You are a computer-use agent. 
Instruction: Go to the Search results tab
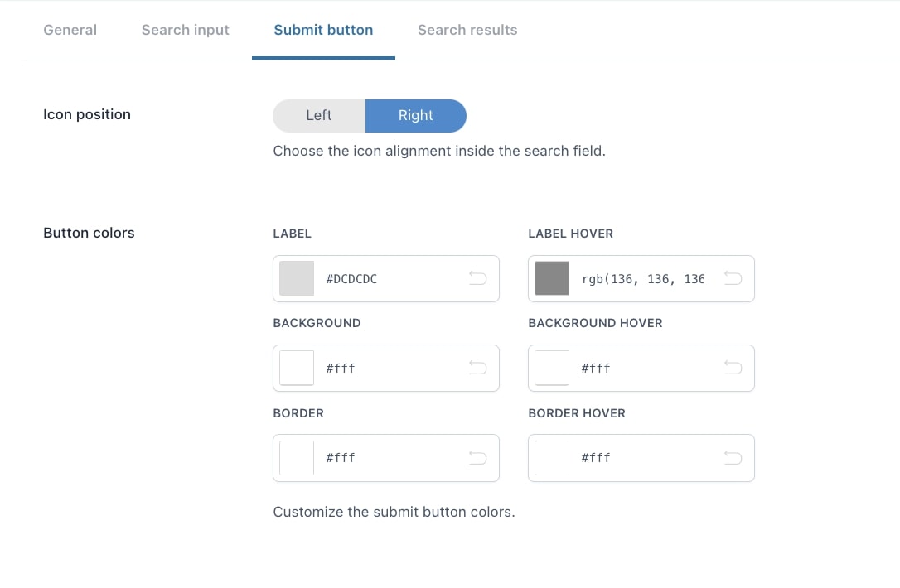(x=467, y=30)
